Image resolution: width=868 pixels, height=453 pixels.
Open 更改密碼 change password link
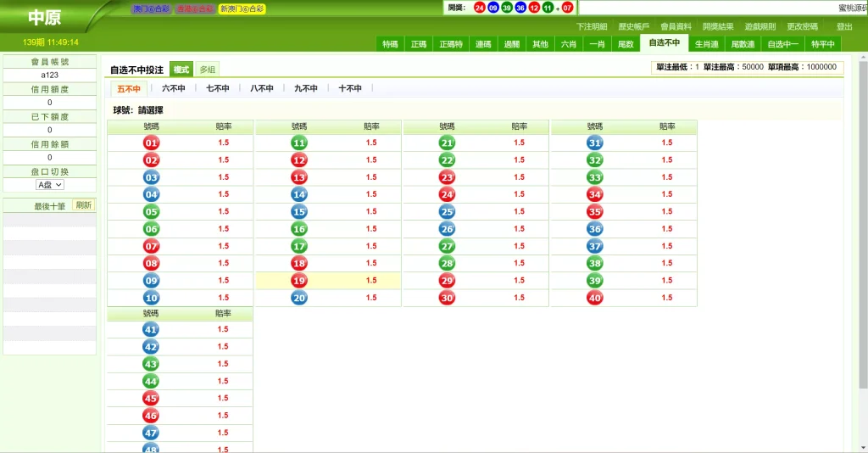(x=802, y=26)
